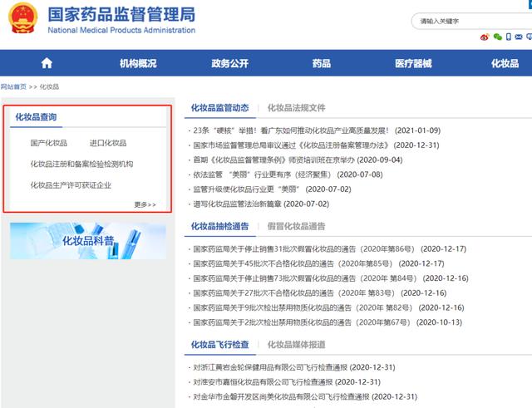Click the national emblem logo
Viewport: 532px width, 408px height.
point(22,18)
